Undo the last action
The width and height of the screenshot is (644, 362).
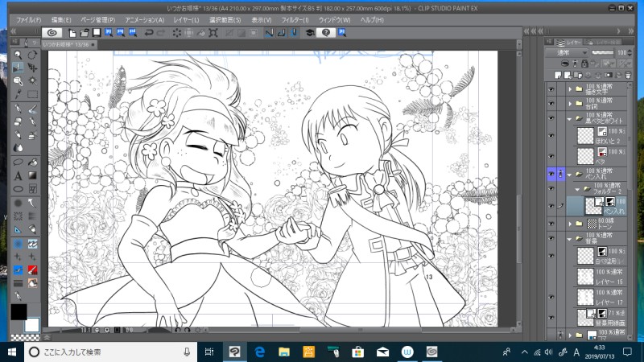[x=149, y=33]
